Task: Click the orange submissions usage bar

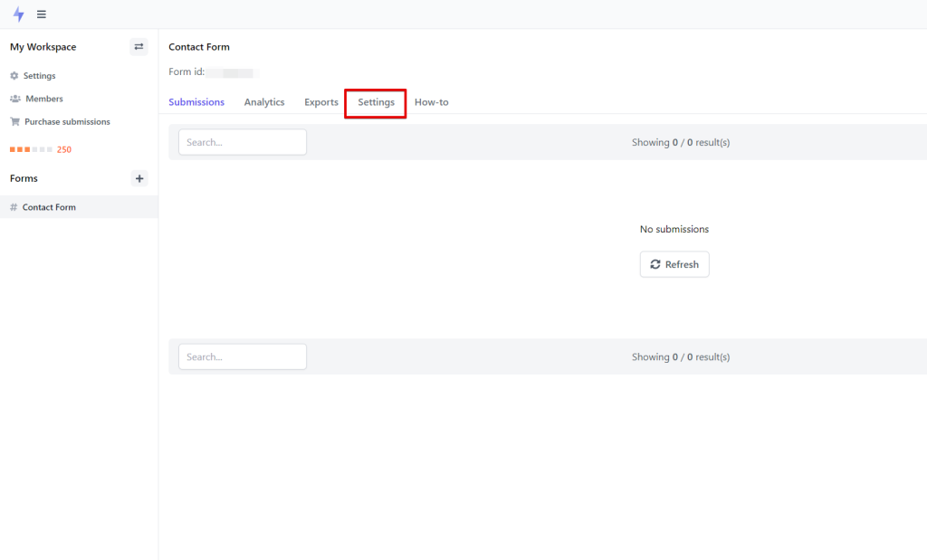Action: coord(32,149)
